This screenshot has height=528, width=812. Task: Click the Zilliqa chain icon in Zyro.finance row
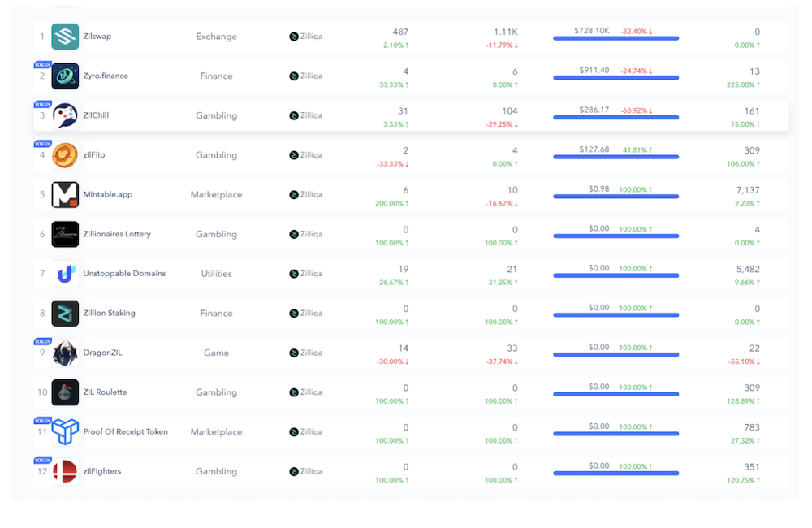click(294, 76)
